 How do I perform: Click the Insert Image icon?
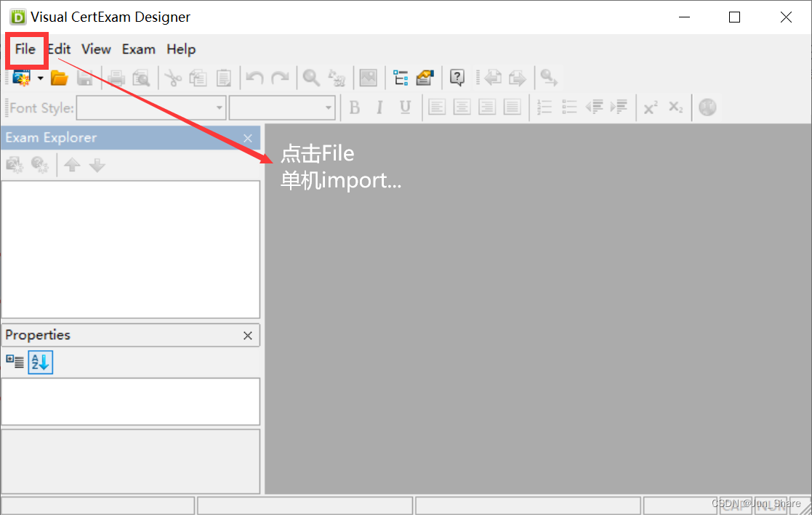(x=368, y=78)
